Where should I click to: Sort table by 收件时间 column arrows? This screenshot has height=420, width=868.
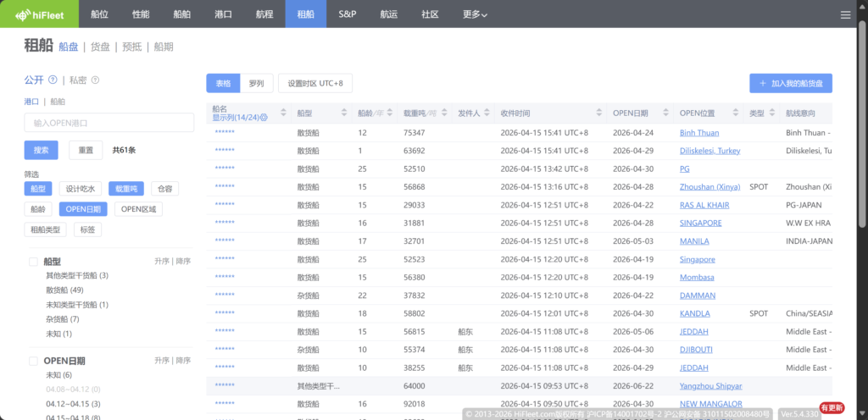[x=597, y=113]
